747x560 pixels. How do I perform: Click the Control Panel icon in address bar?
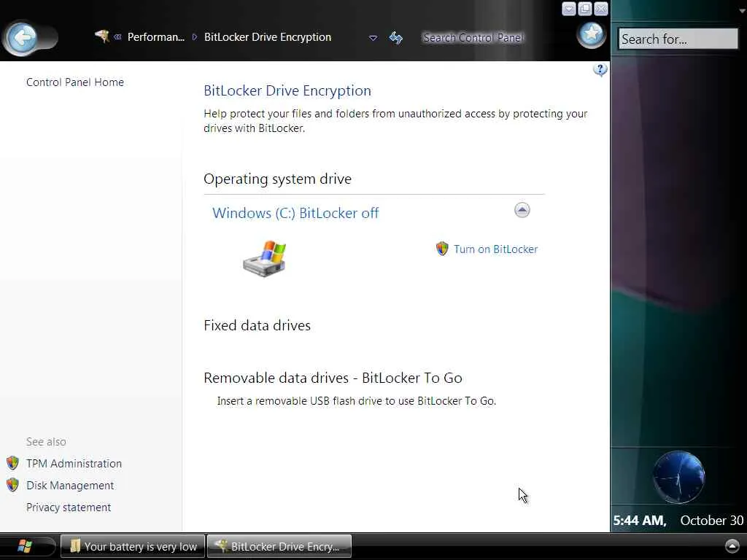click(101, 36)
